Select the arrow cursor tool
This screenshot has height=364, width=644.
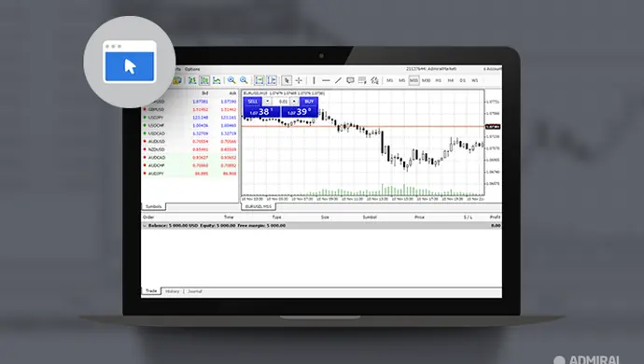(287, 80)
